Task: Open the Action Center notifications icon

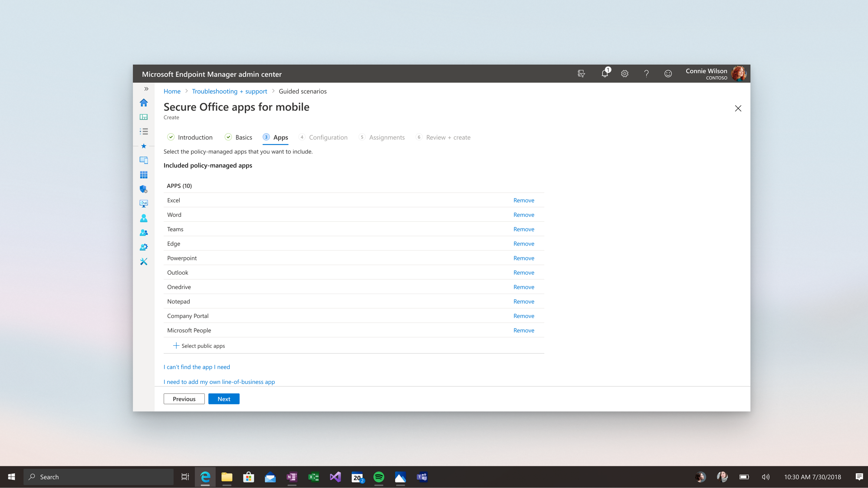Action: (859, 477)
